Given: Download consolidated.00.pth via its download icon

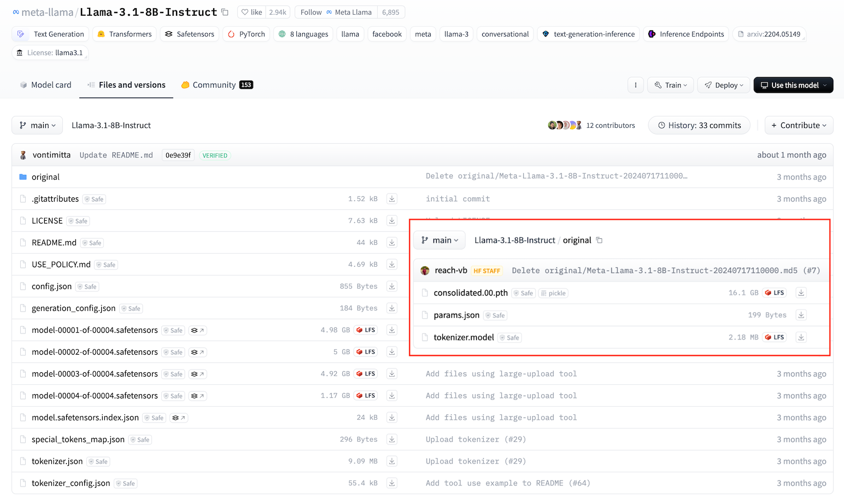Looking at the screenshot, I should [x=801, y=293].
